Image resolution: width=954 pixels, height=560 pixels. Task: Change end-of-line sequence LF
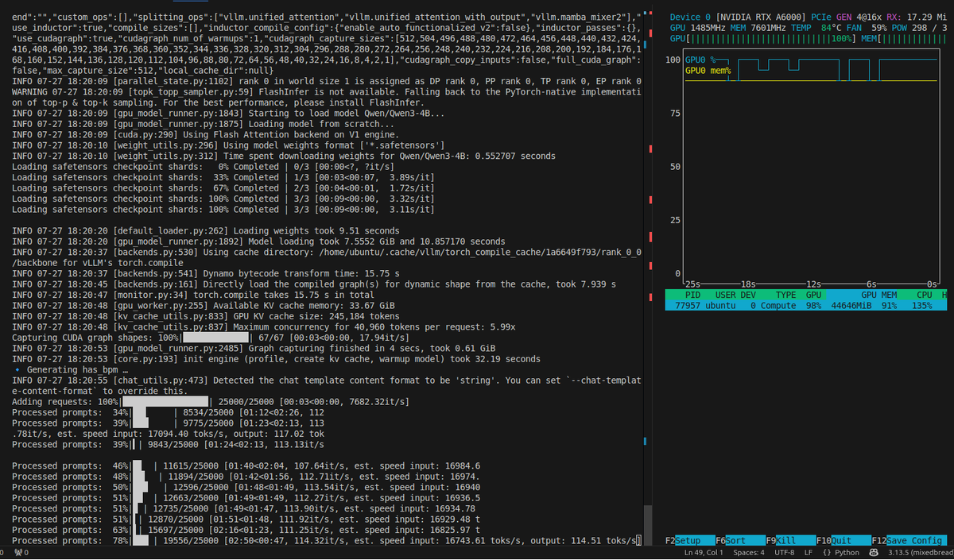pyautogui.click(x=809, y=552)
